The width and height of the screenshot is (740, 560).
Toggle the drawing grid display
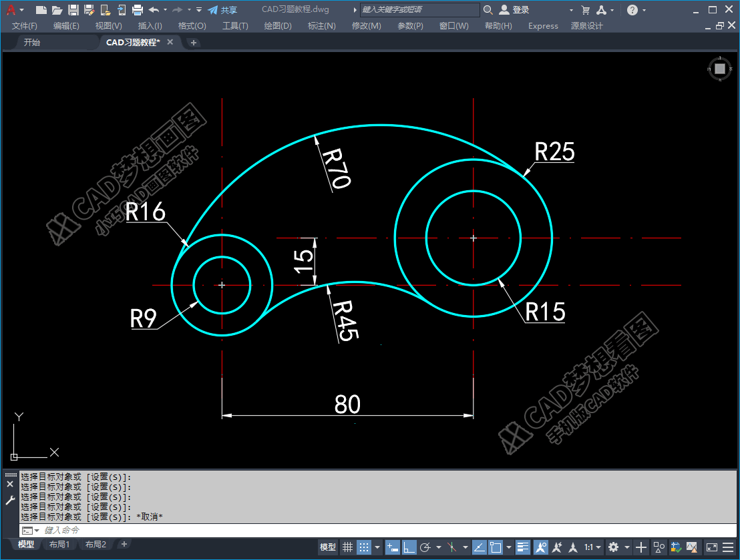tap(347, 547)
